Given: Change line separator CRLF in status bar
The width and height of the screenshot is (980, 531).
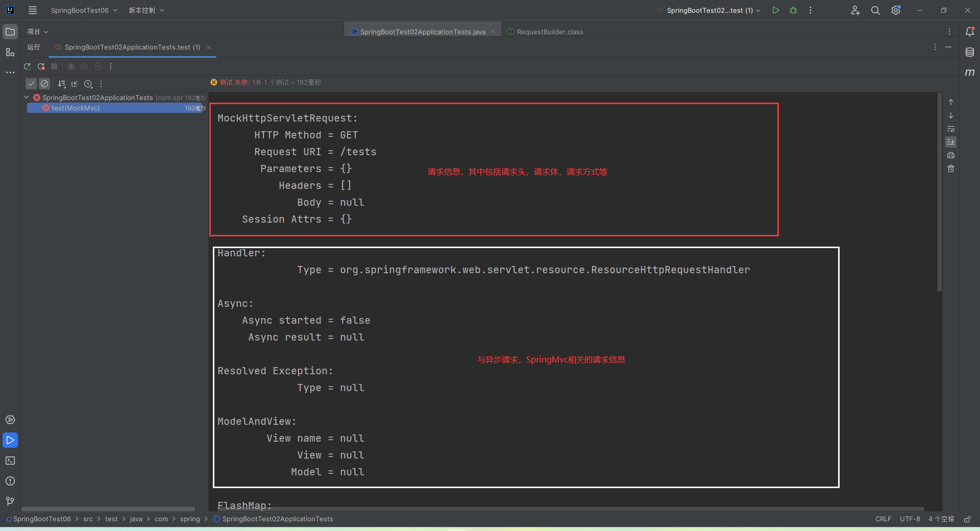Looking at the screenshot, I should tap(883, 519).
